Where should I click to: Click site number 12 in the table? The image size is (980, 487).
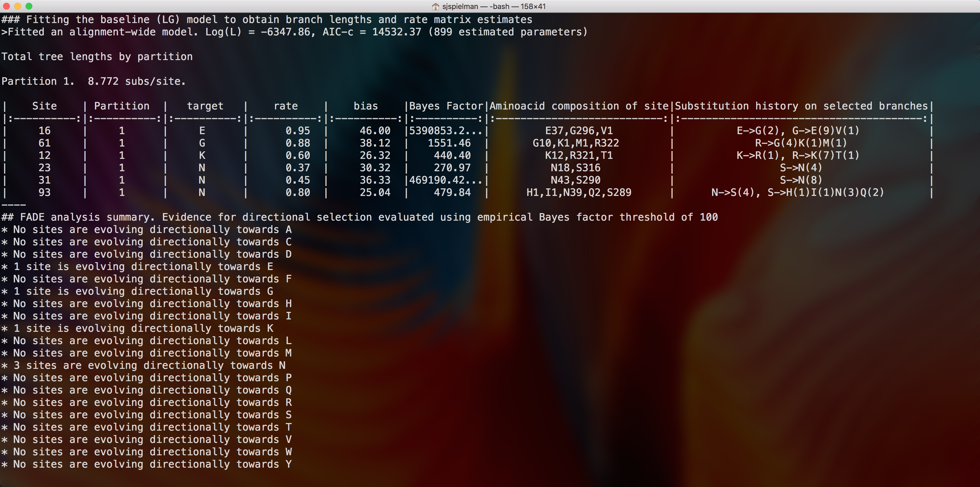[44, 156]
